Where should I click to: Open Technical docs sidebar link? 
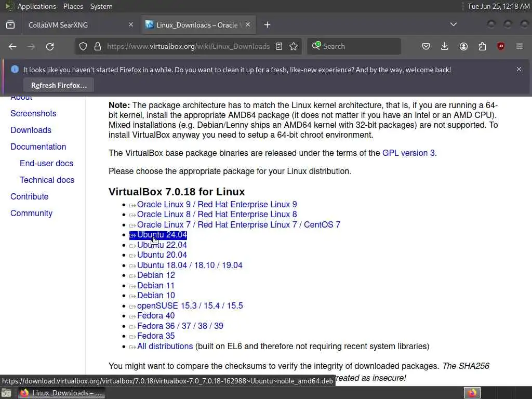pyautogui.click(x=47, y=180)
